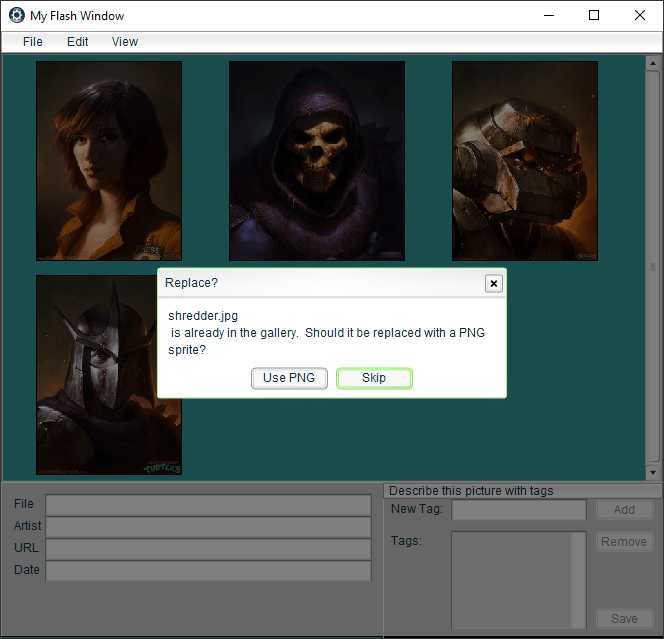Click the File text field
Viewport: 664px width, 639px height.
click(208, 505)
